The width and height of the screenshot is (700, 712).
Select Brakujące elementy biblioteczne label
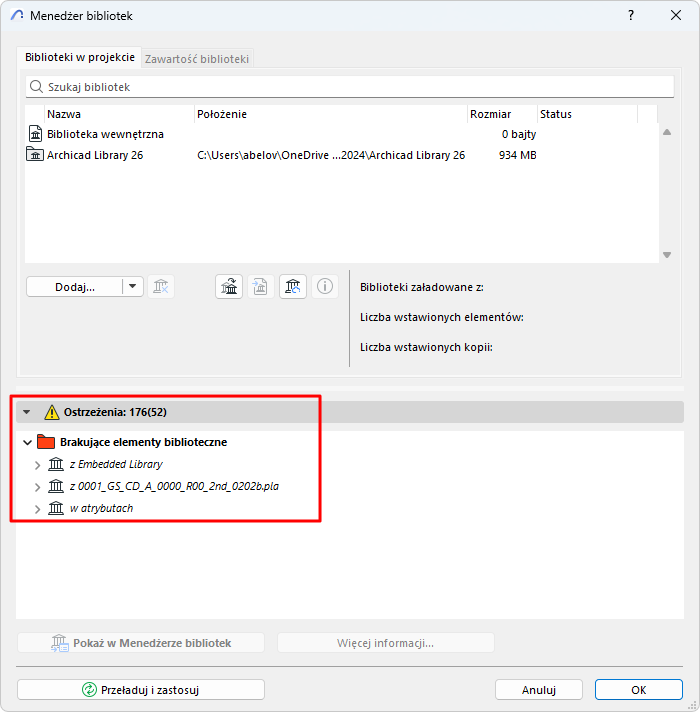tap(143, 442)
